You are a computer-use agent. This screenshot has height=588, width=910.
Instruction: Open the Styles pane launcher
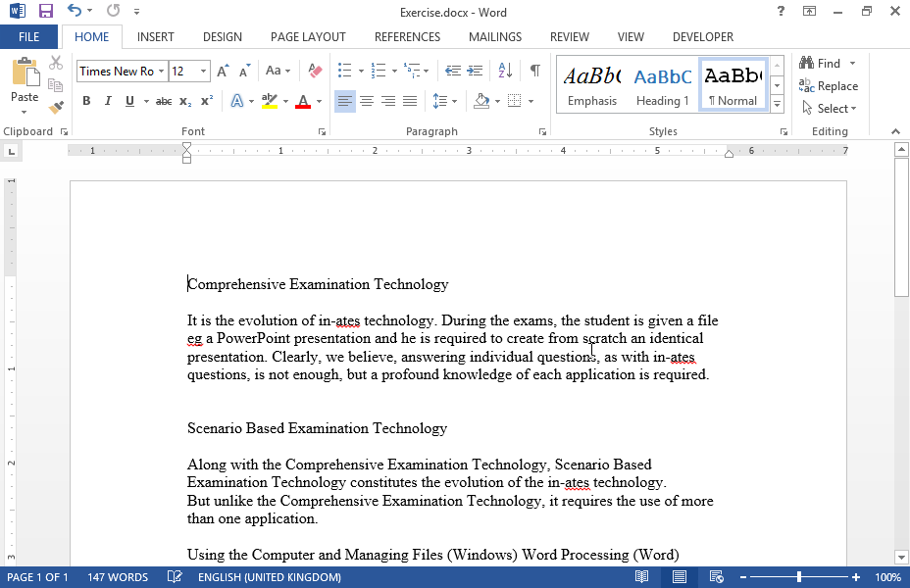tap(784, 132)
